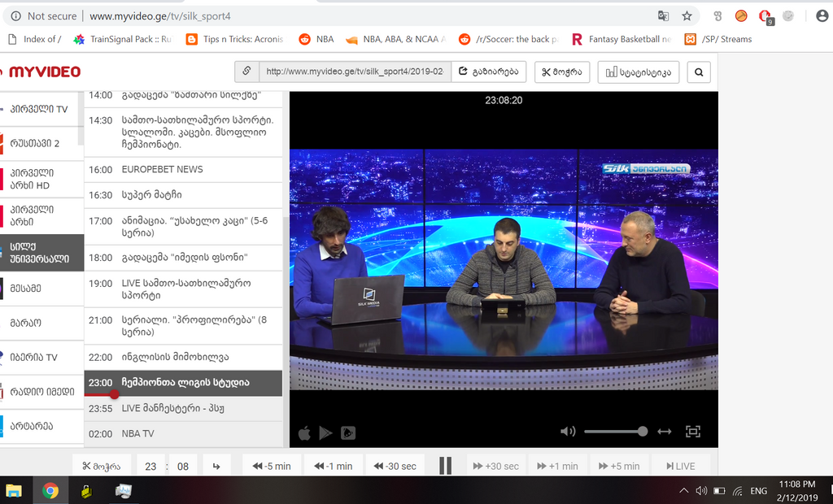This screenshot has height=504, width=833.
Task: Select არტარეა channel
Action: (x=41, y=426)
